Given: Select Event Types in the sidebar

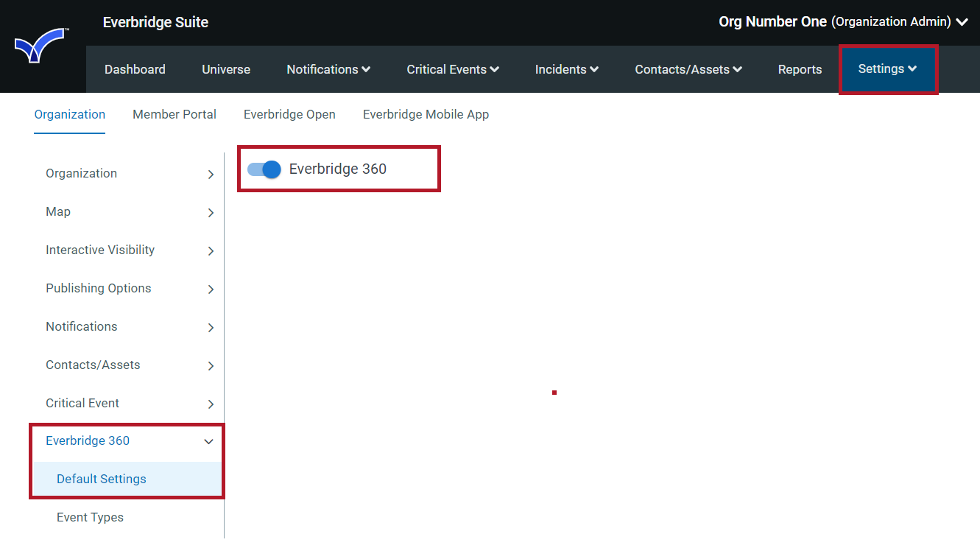Looking at the screenshot, I should 90,517.
